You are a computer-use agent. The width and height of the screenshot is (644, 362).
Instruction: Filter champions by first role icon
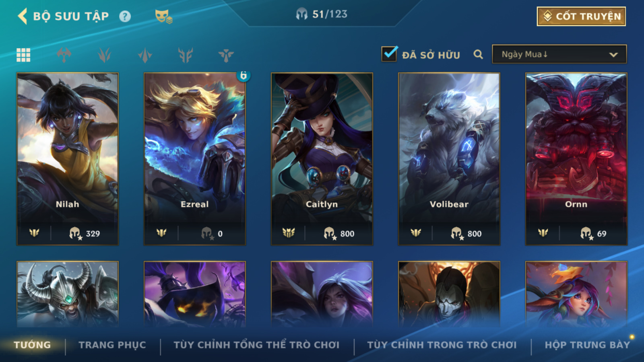pyautogui.click(x=64, y=55)
